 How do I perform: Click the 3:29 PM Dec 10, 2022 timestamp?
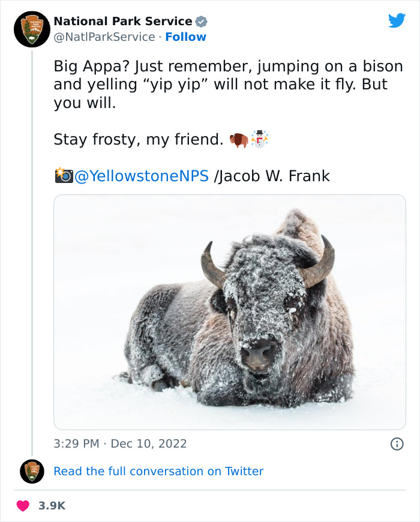[120, 444]
